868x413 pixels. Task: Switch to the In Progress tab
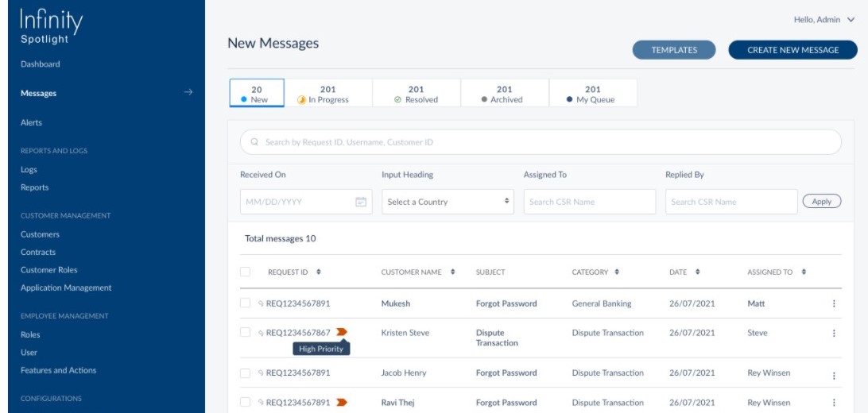[328, 95]
